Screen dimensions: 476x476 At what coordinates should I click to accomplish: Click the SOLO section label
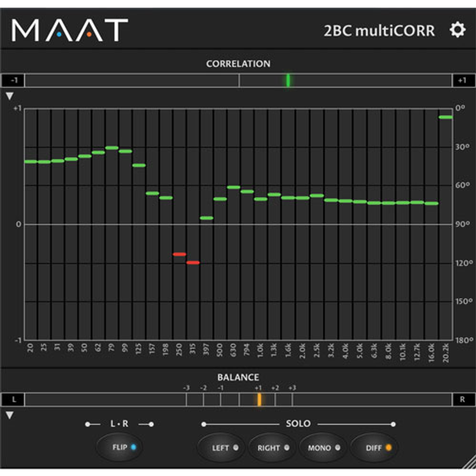tap(298, 423)
